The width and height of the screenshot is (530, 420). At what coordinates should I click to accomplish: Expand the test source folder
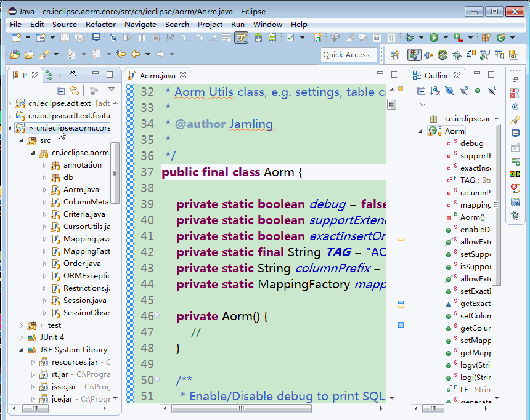coord(22,325)
